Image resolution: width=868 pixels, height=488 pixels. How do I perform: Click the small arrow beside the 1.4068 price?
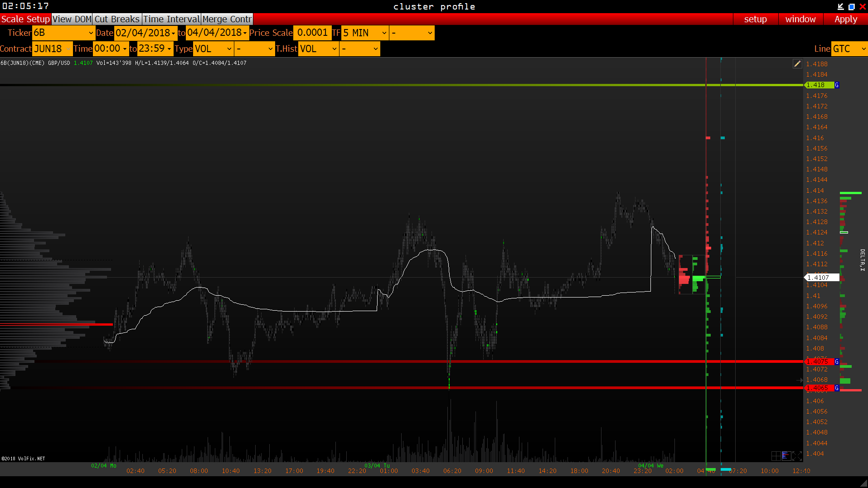pyautogui.click(x=800, y=380)
